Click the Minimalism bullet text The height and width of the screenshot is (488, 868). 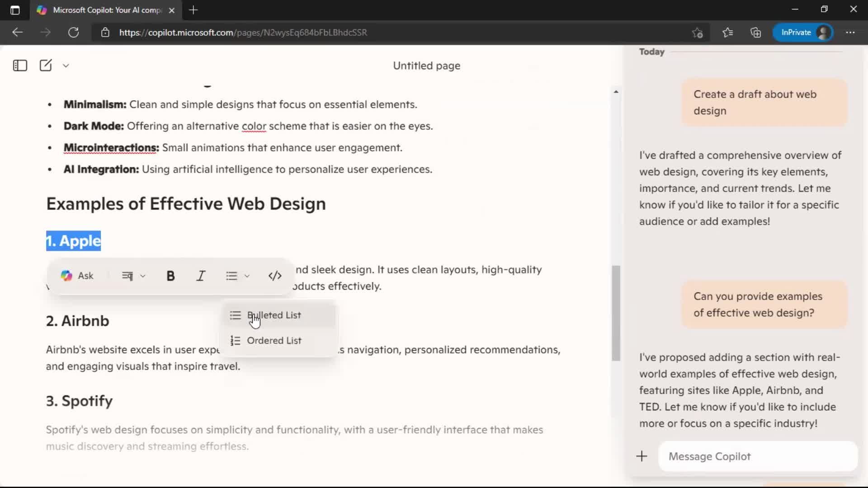pyautogui.click(x=241, y=104)
